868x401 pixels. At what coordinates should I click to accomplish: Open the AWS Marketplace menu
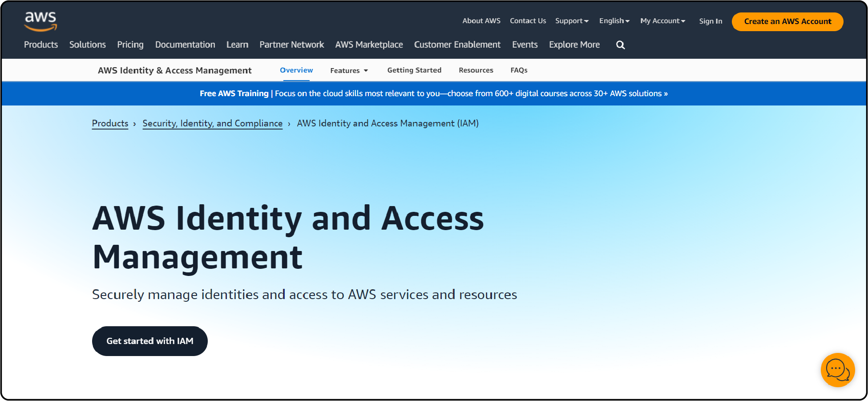369,45
